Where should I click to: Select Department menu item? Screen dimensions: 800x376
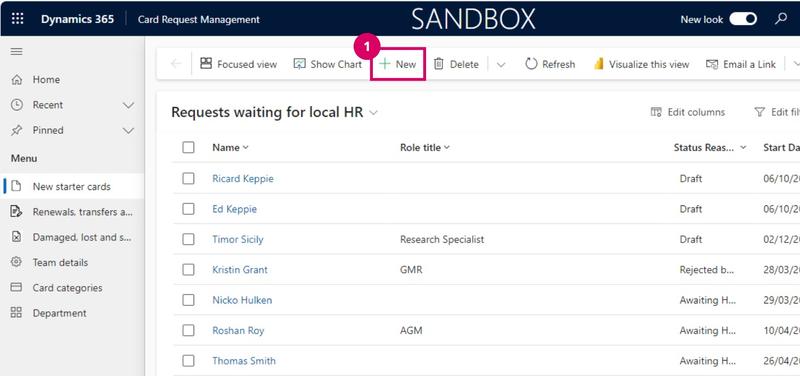72,313
